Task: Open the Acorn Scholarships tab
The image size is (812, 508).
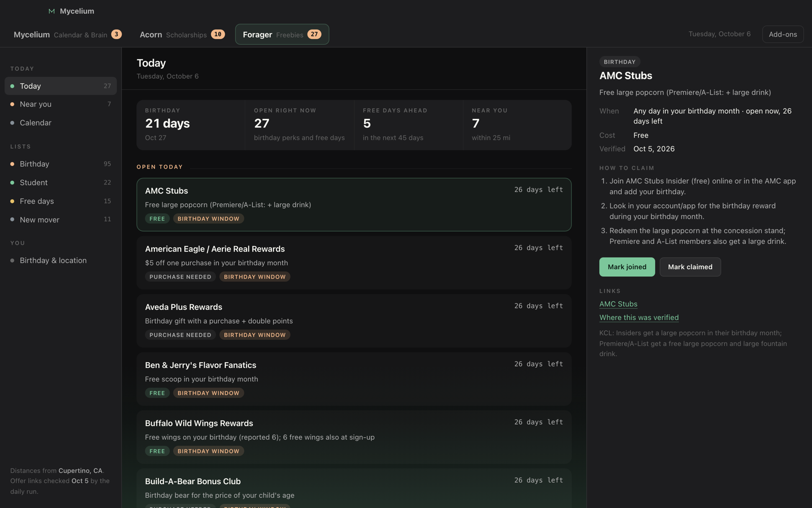Action: click(x=182, y=35)
